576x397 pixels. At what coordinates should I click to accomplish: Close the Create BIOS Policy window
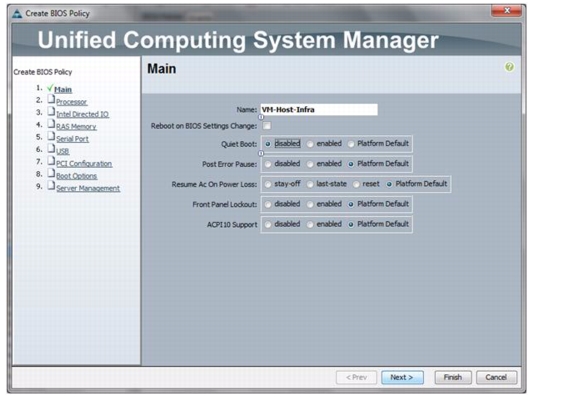(507, 11)
